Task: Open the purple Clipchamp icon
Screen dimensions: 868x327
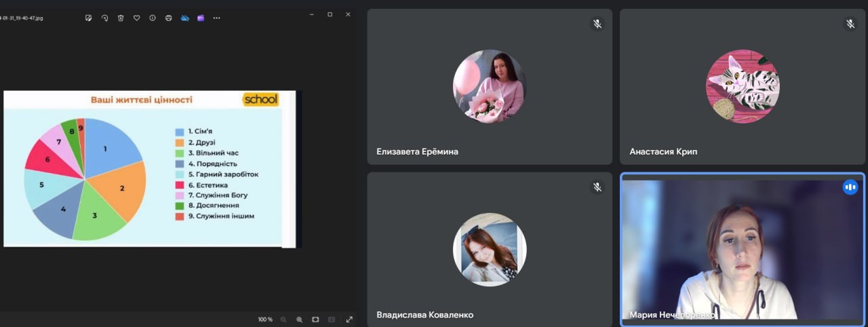Action: click(201, 18)
